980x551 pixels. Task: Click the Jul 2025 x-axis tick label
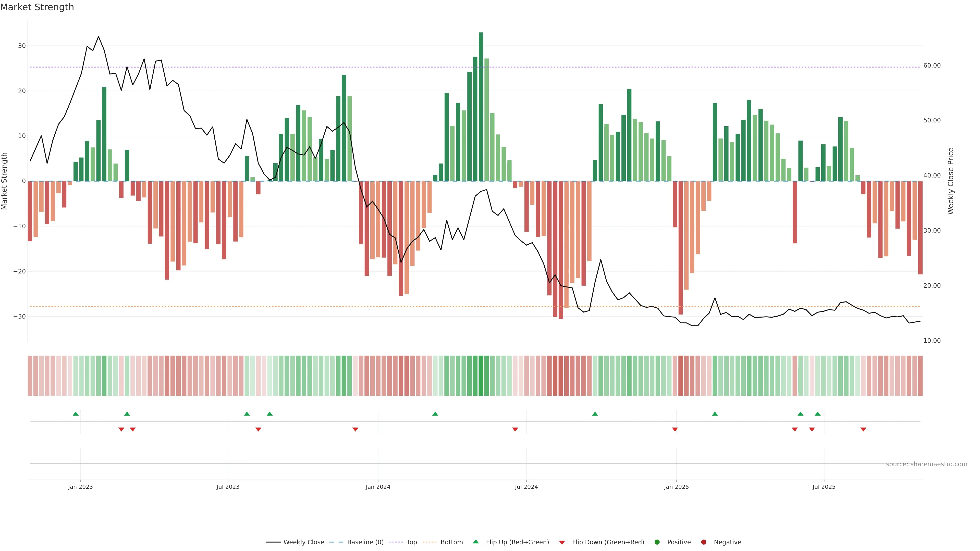tap(824, 487)
